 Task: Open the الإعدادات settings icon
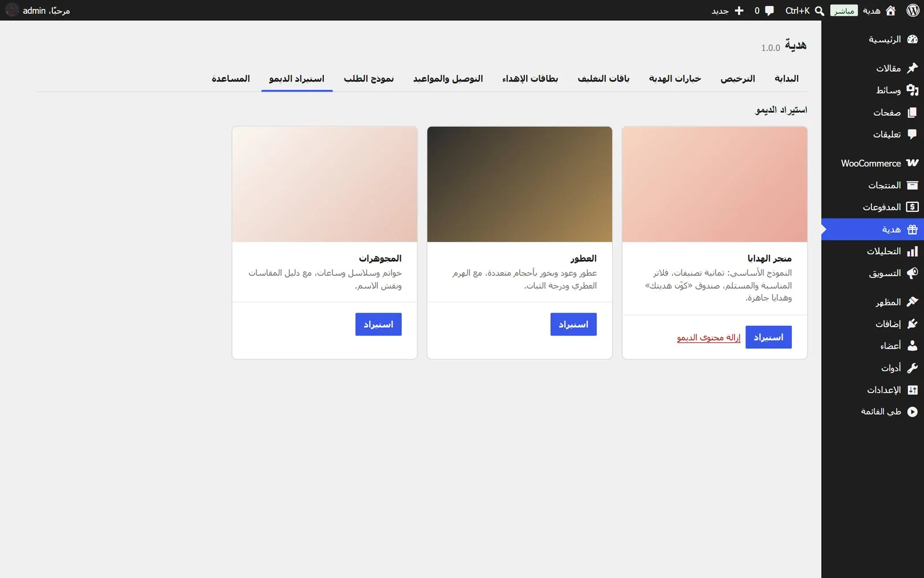click(x=912, y=390)
